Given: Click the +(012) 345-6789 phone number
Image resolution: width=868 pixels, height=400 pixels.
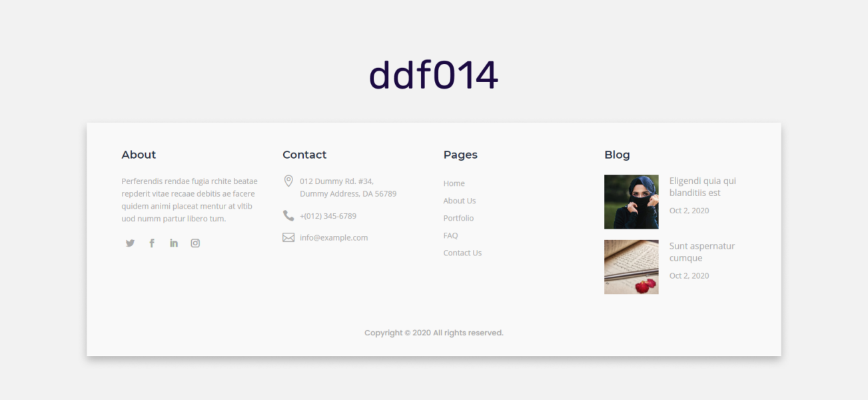Looking at the screenshot, I should pos(328,215).
